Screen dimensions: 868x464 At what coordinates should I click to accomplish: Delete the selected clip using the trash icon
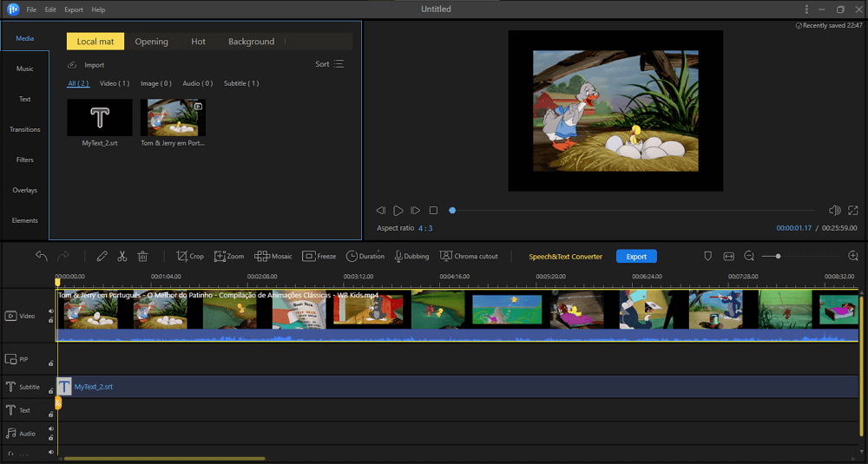pos(143,256)
